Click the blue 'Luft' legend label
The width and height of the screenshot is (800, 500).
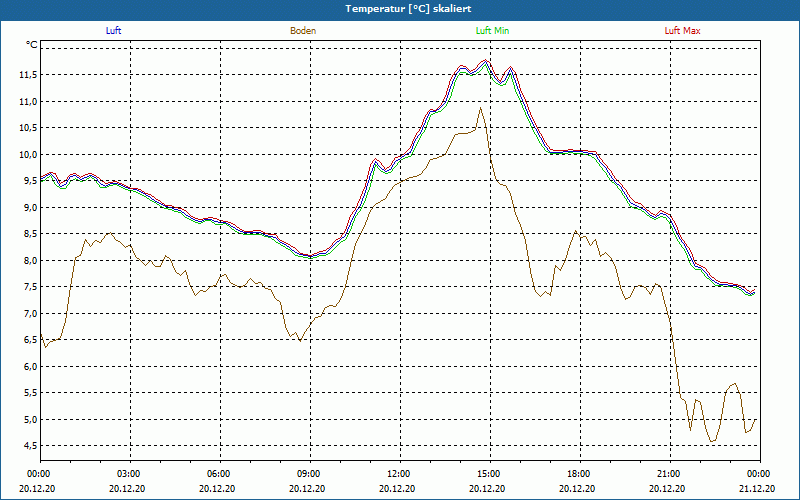pyautogui.click(x=113, y=31)
